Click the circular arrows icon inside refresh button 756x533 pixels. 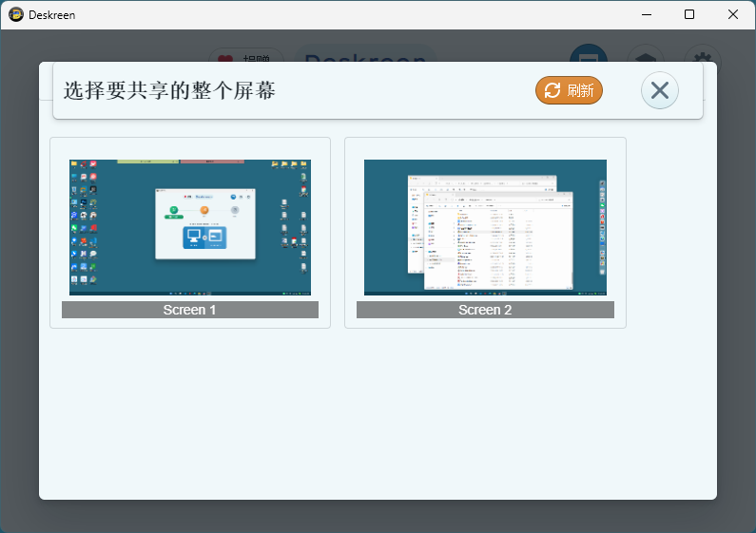(552, 90)
